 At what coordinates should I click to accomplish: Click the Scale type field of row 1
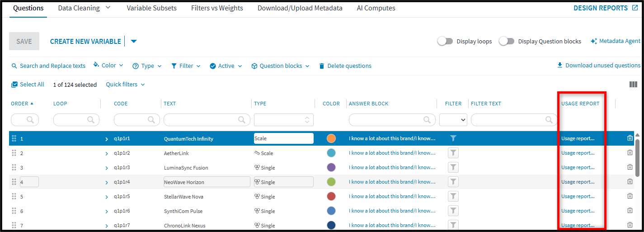click(284, 138)
